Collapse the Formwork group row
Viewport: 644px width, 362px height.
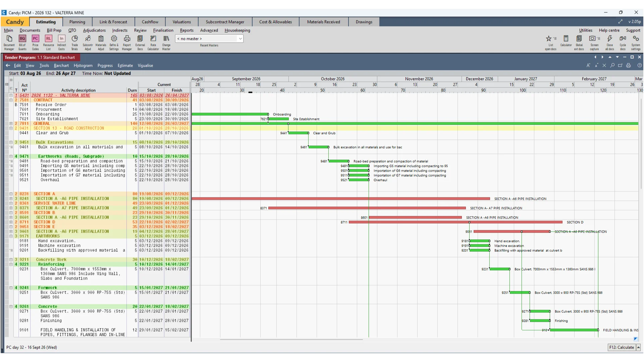pyautogui.click(x=11, y=288)
